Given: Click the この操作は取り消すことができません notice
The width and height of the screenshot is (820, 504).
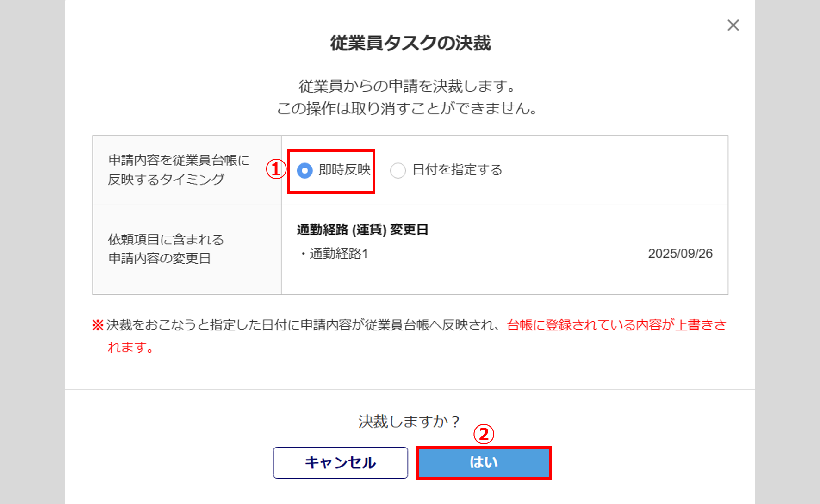Looking at the screenshot, I should coord(407,109).
